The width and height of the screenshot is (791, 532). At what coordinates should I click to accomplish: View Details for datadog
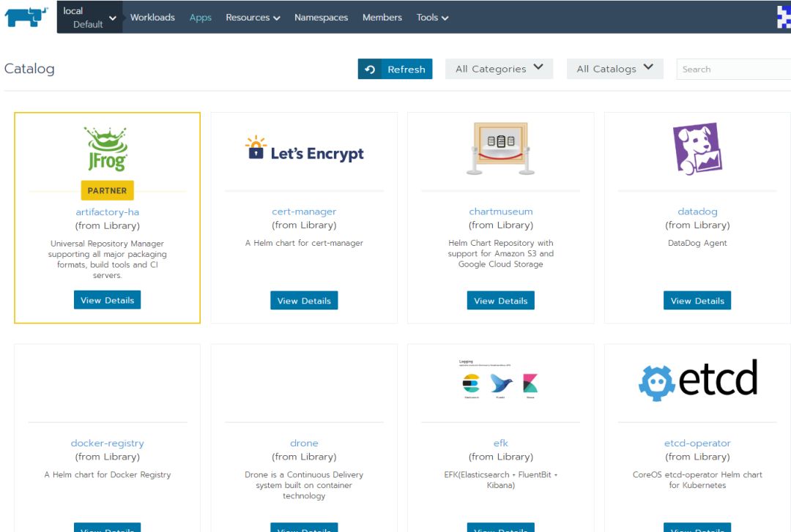[x=697, y=301]
